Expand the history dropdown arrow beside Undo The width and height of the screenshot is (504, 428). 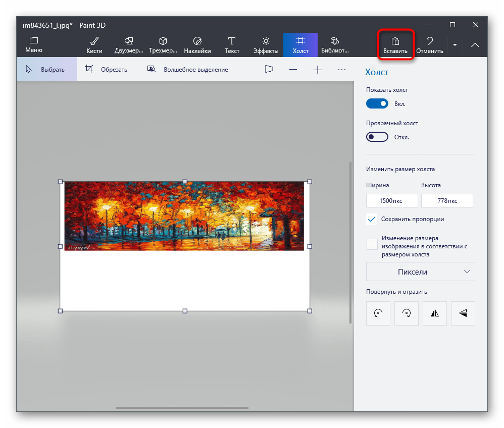(455, 45)
